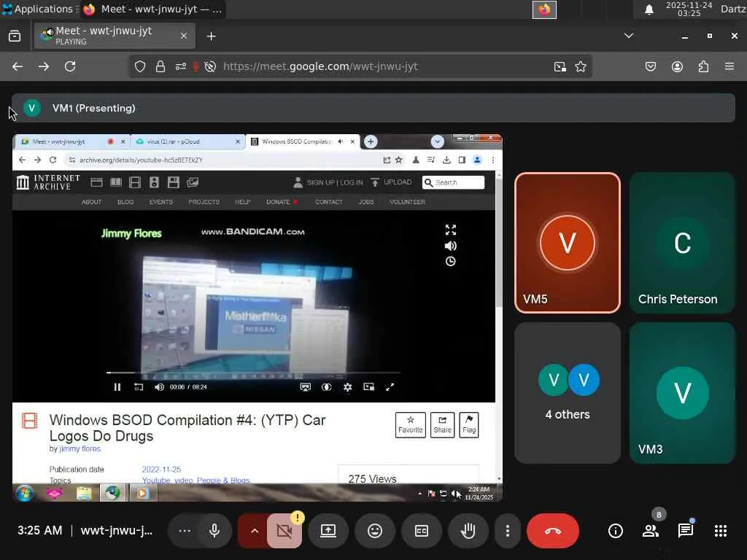Turn on the camera with warning badge
This screenshot has height=560, width=747.
click(285, 531)
